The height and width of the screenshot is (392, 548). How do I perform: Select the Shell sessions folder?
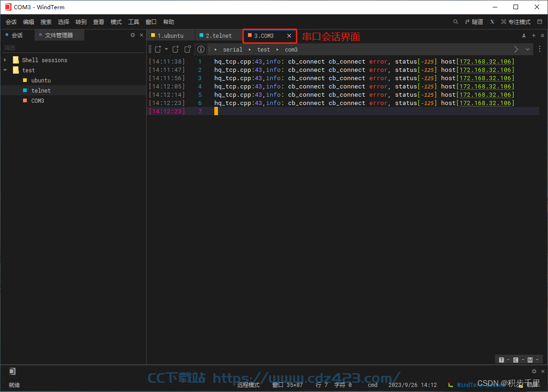pos(44,60)
